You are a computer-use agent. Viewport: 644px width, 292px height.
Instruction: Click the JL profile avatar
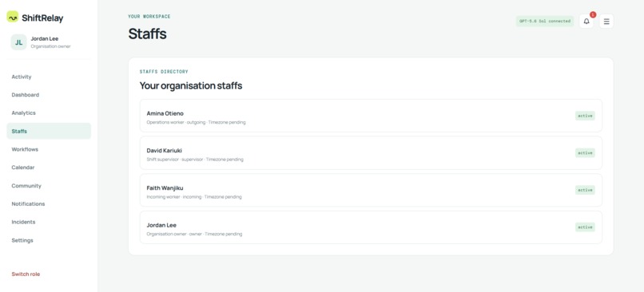pos(18,41)
